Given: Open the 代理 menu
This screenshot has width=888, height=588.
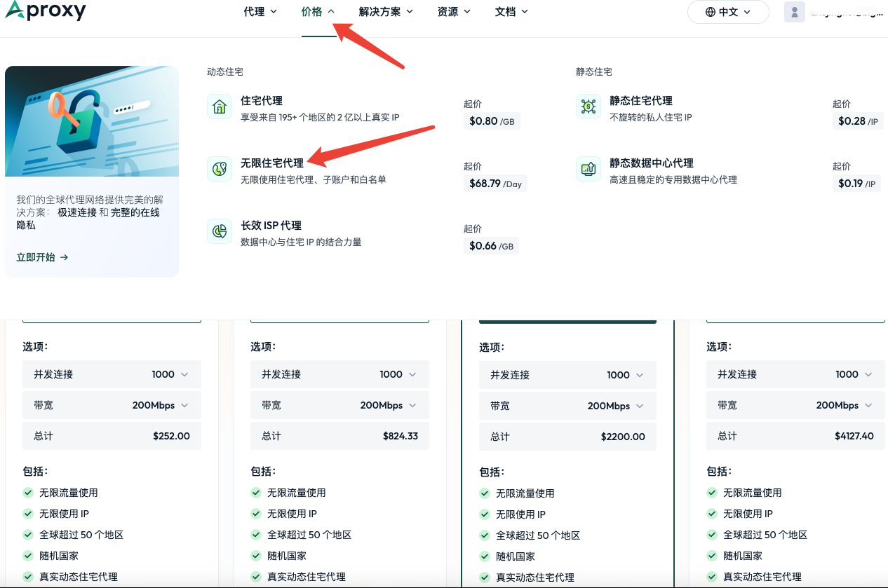Looking at the screenshot, I should tap(260, 11).
